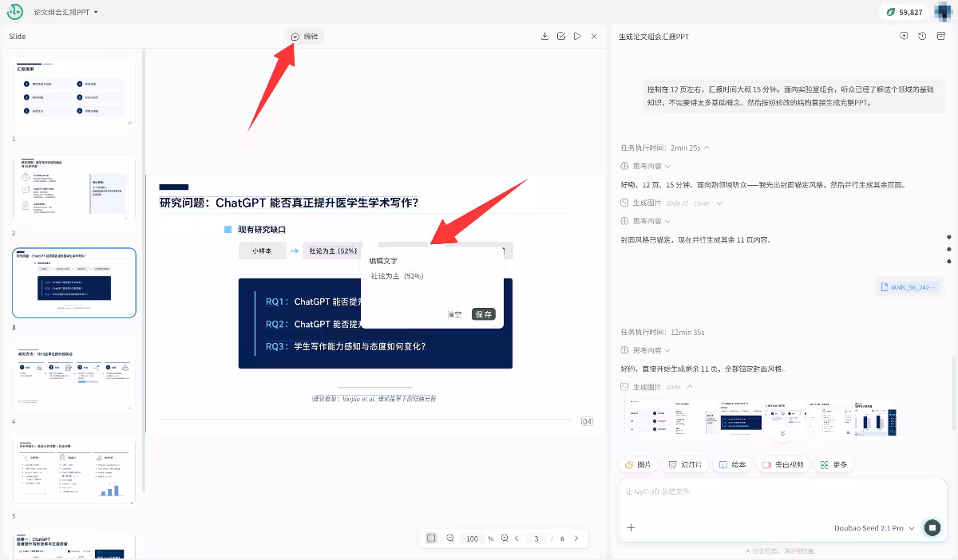Open chat history with the clock icon
This screenshot has width=958, height=560.
tap(922, 37)
